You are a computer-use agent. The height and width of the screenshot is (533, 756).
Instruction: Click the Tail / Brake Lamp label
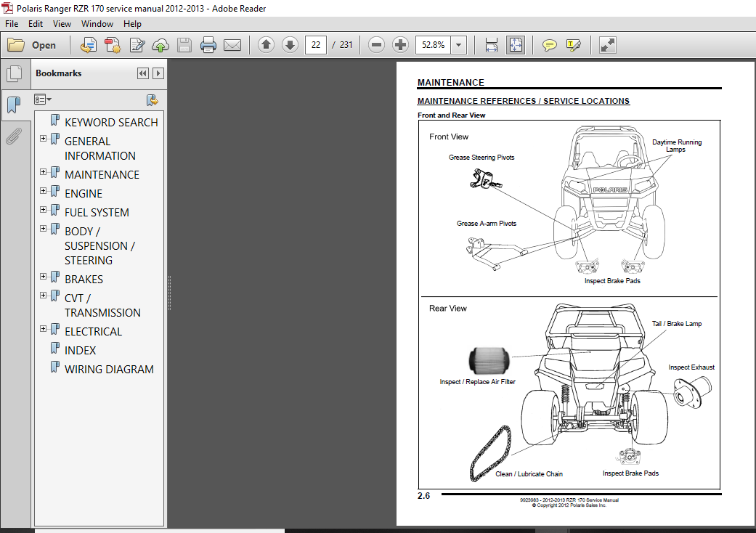click(676, 324)
